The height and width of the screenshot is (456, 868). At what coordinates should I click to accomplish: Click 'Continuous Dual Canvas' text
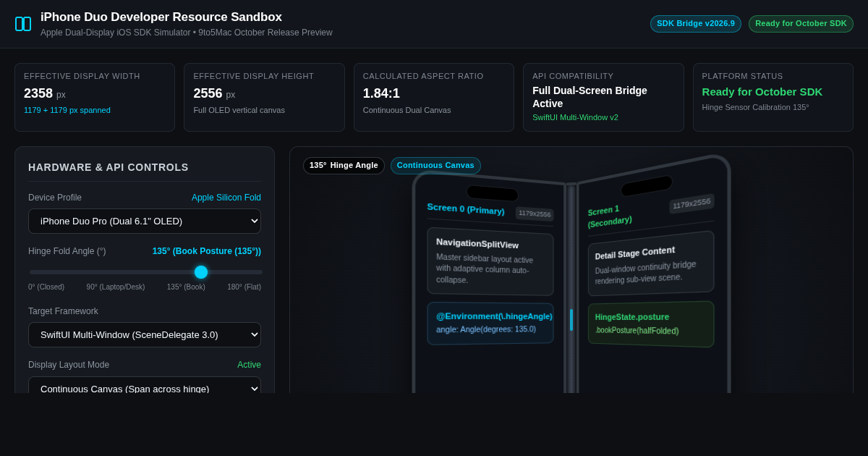pyautogui.click(x=407, y=110)
